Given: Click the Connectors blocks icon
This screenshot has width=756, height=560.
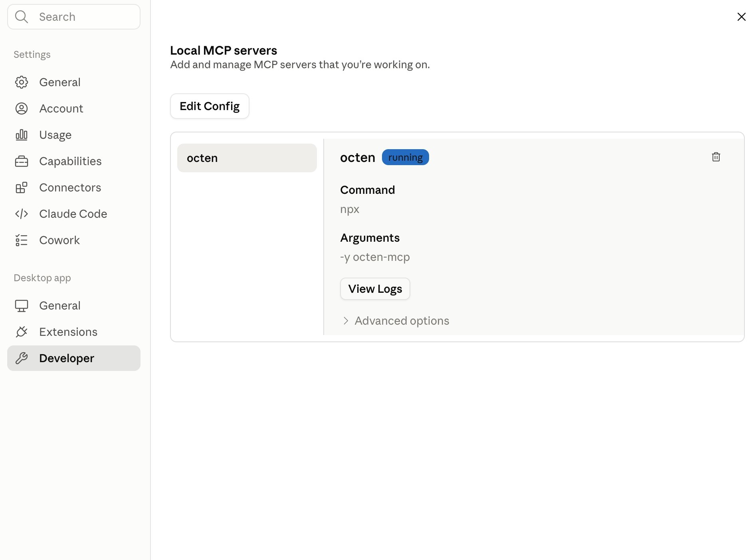Looking at the screenshot, I should click(x=22, y=187).
